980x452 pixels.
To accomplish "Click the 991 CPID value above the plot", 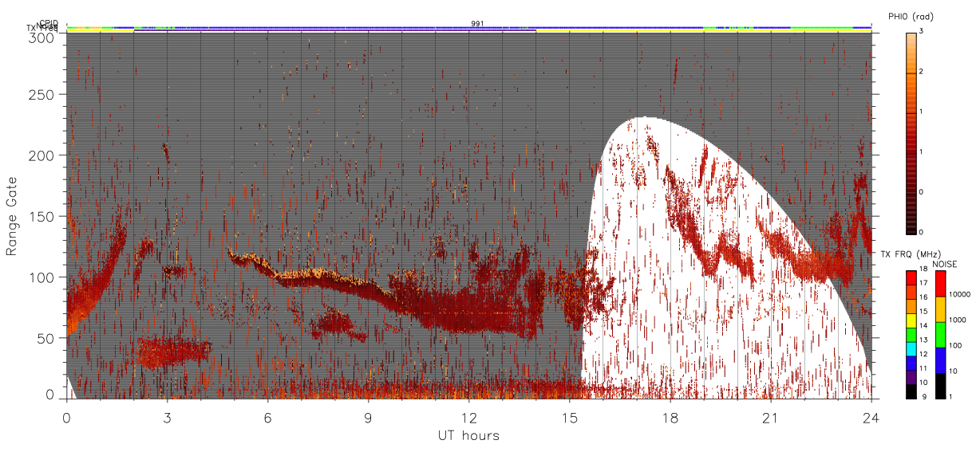I will (x=477, y=24).
